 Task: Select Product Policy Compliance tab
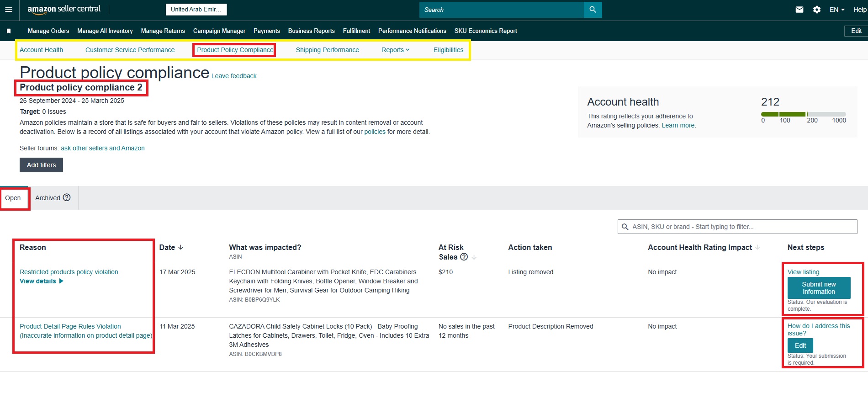pos(235,50)
